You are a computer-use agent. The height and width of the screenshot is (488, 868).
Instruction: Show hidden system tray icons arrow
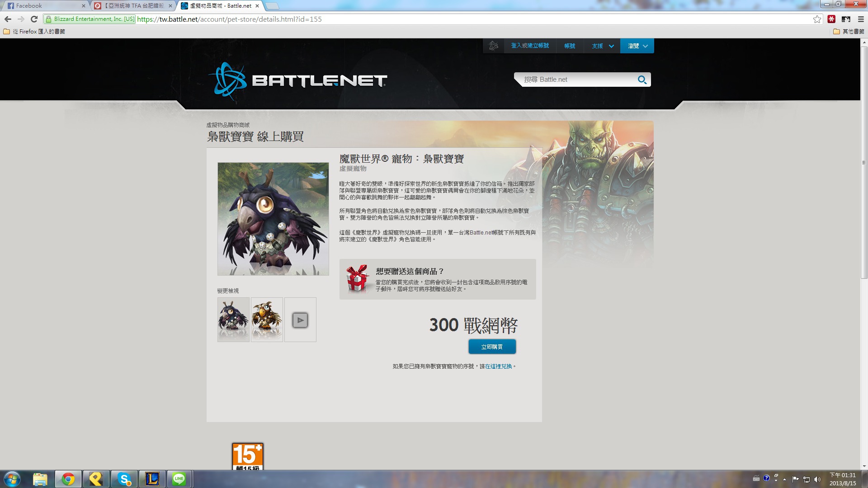pyautogui.click(x=784, y=479)
